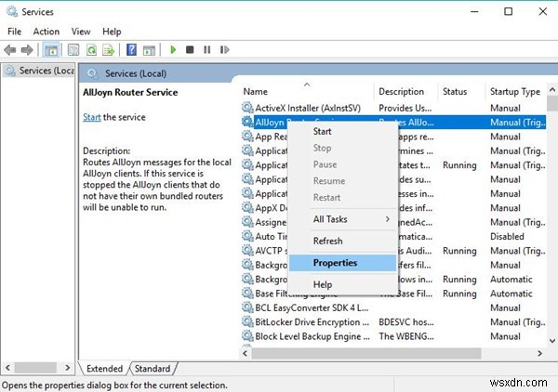Click gear icon of ActiveX Installer row

[x=247, y=108]
